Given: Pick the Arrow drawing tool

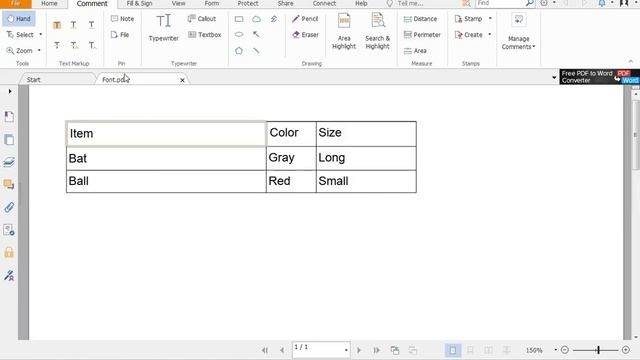Looking at the screenshot, I should (x=256, y=34).
